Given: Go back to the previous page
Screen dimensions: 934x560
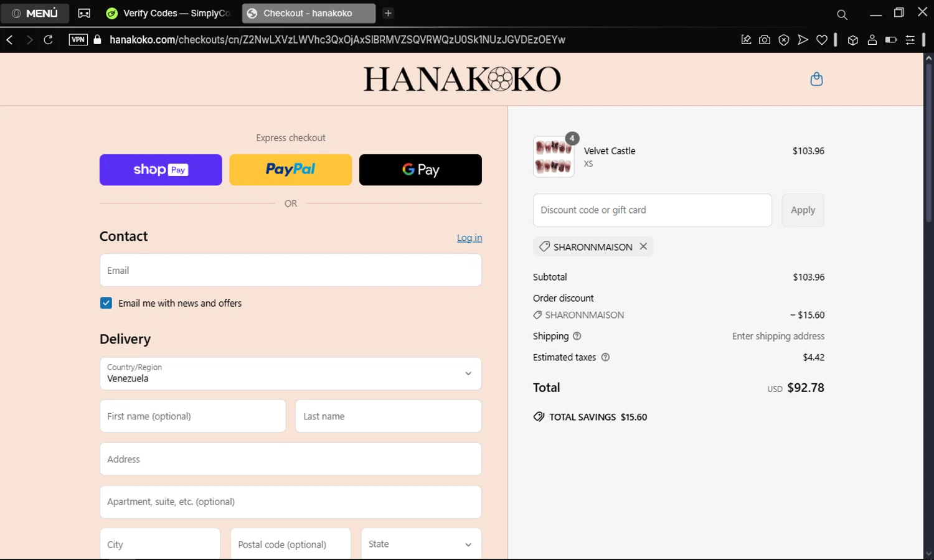Looking at the screenshot, I should pyautogui.click(x=9, y=40).
